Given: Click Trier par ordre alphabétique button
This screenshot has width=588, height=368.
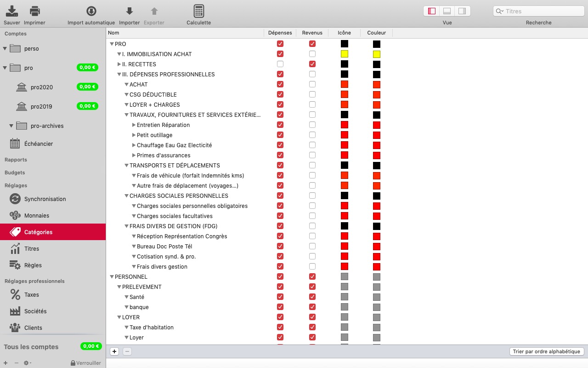Looking at the screenshot, I should tap(546, 351).
